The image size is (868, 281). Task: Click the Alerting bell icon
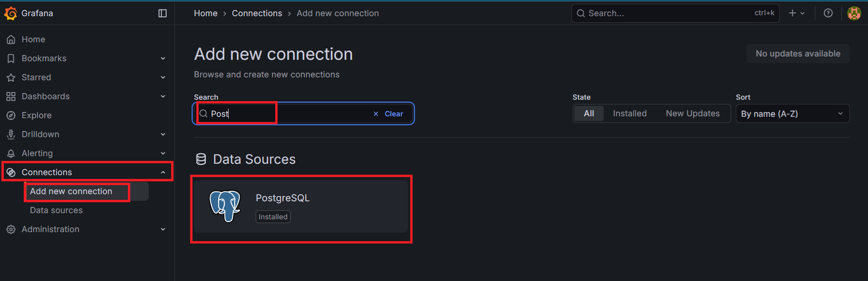point(11,153)
